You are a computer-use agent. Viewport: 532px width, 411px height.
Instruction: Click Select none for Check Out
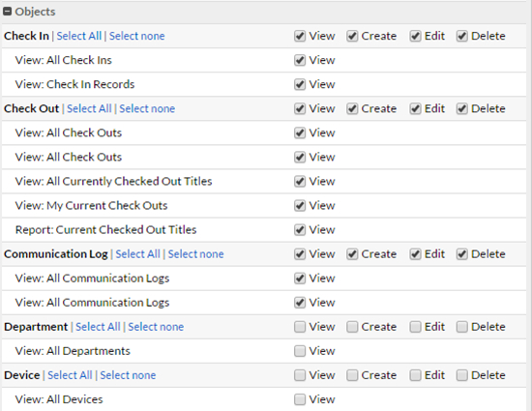click(147, 109)
